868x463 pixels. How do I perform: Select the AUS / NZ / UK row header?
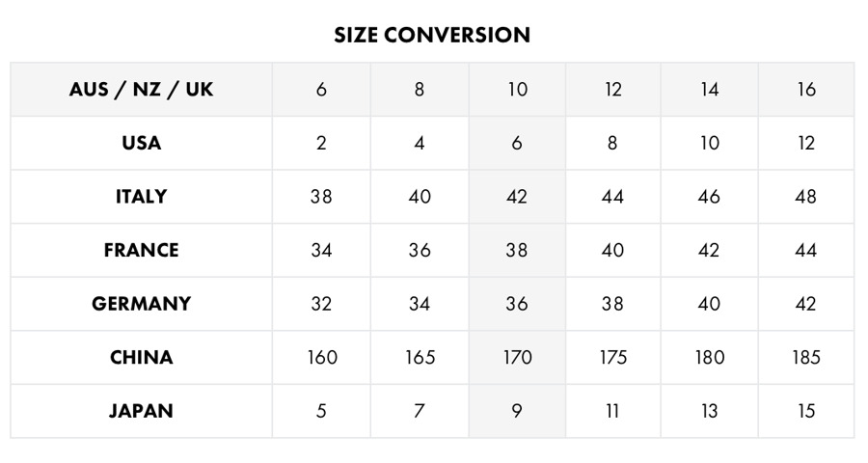[x=142, y=90]
